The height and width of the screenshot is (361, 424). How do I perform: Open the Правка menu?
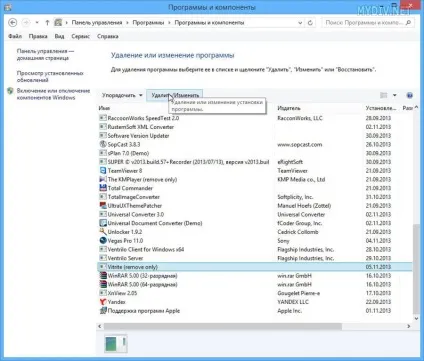click(x=38, y=36)
